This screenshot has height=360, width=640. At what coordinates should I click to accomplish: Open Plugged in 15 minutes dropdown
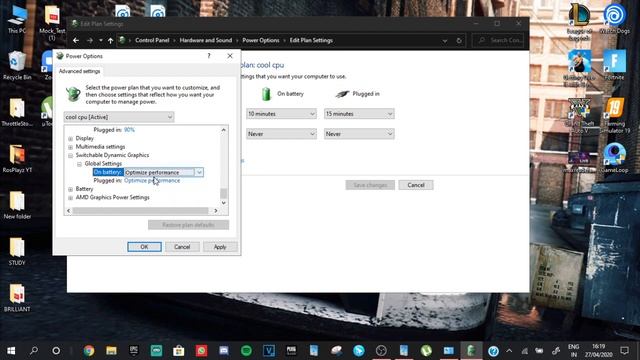point(359,114)
